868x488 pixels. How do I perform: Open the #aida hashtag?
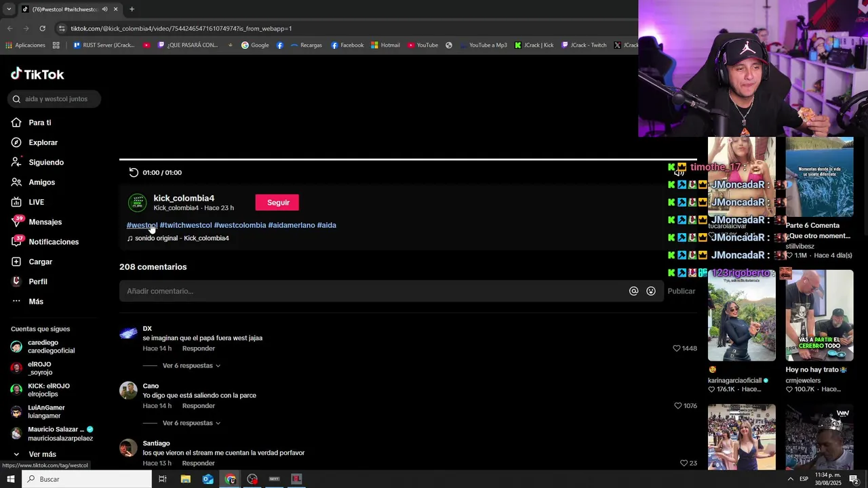coord(327,225)
